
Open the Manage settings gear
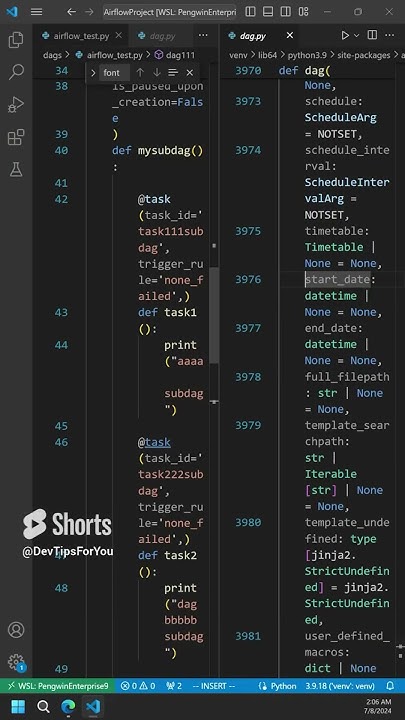(16, 662)
